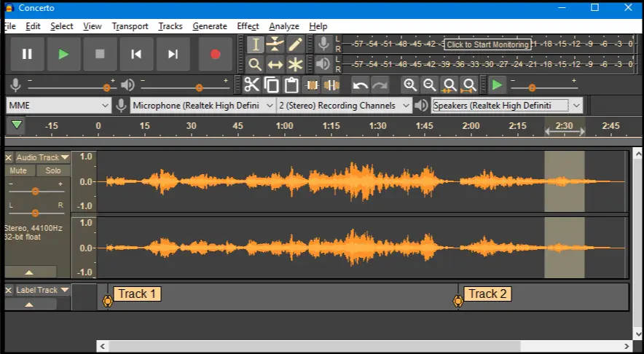
Task: Skip to Start of the project
Action: tap(136, 54)
